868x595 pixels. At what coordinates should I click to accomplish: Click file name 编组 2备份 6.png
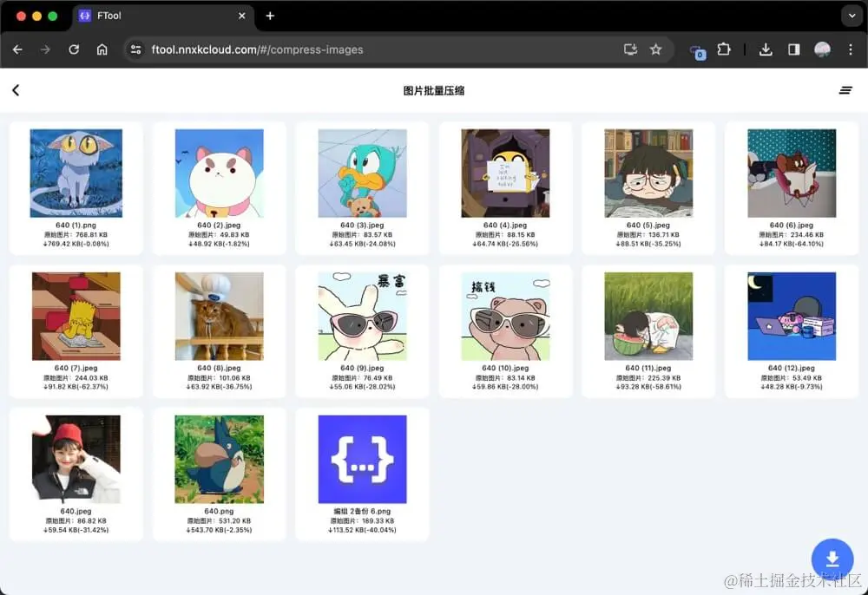[363, 512]
